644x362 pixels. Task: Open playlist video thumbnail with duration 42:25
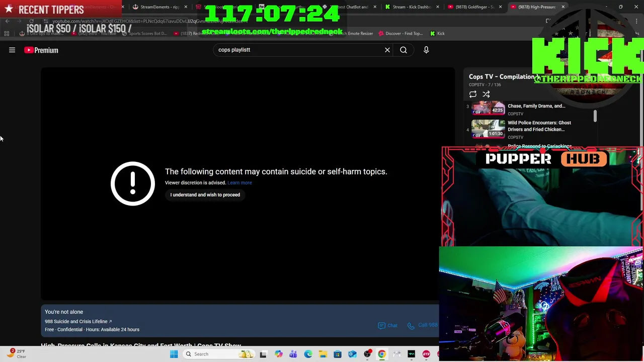pos(488,108)
